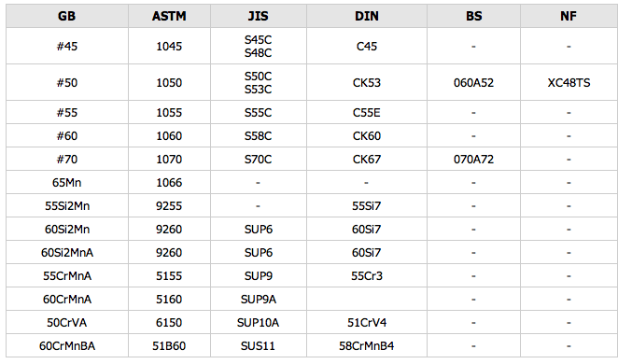Click the 060A52 cell
This screenshot has height=364, width=632.
473,83
